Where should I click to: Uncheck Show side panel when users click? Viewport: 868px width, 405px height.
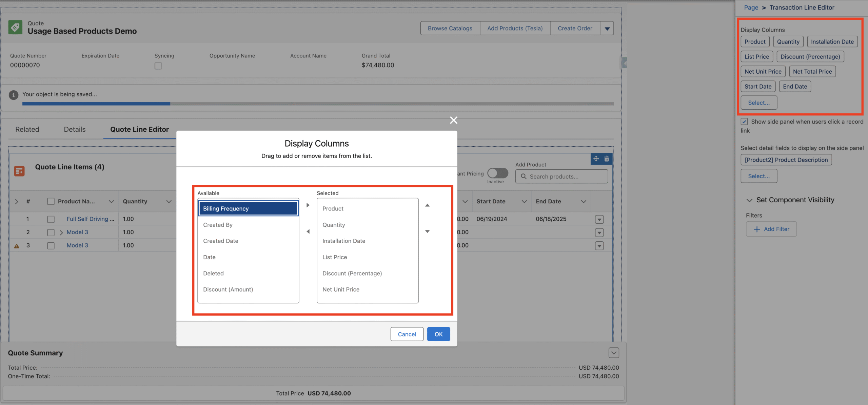(x=744, y=122)
